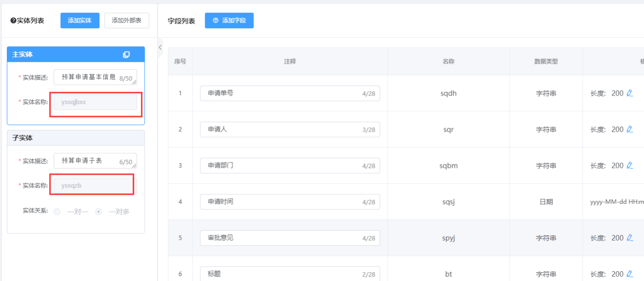Click the help icon beside 实体列表
Viewport: 644px width, 281px height.
tap(13, 20)
